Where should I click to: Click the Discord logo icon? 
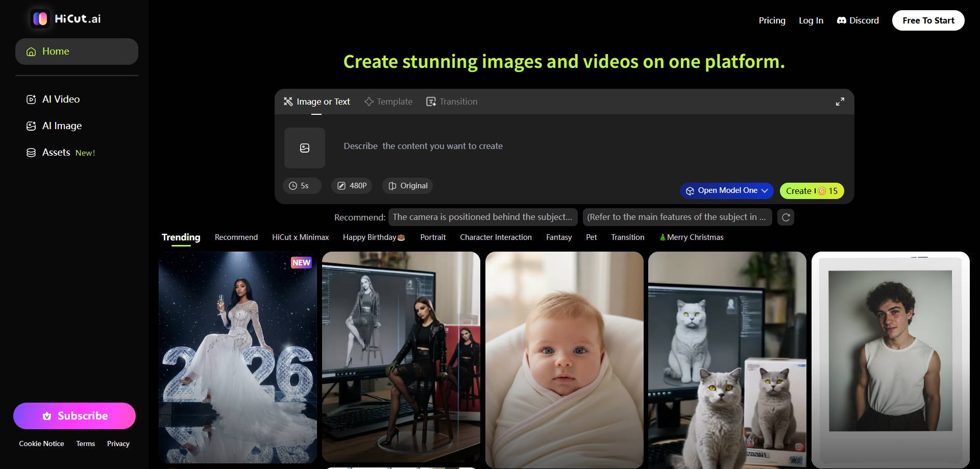842,20
